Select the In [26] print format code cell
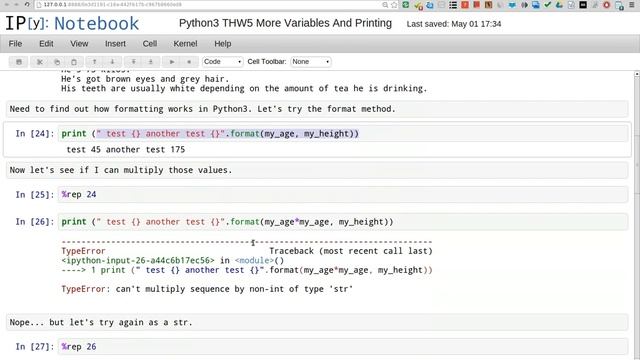This screenshot has height=360, width=640. 342,222
